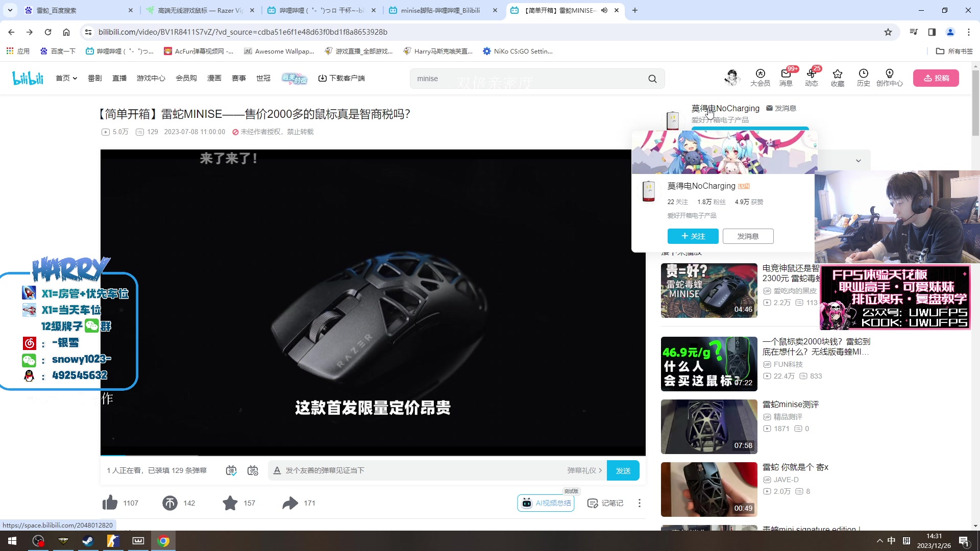Click Chrome icon in taskbar
Image resolution: width=980 pixels, height=551 pixels.
click(x=163, y=541)
